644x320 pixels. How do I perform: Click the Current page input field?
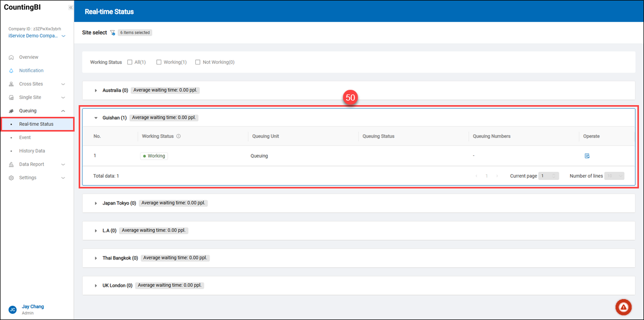click(x=548, y=176)
